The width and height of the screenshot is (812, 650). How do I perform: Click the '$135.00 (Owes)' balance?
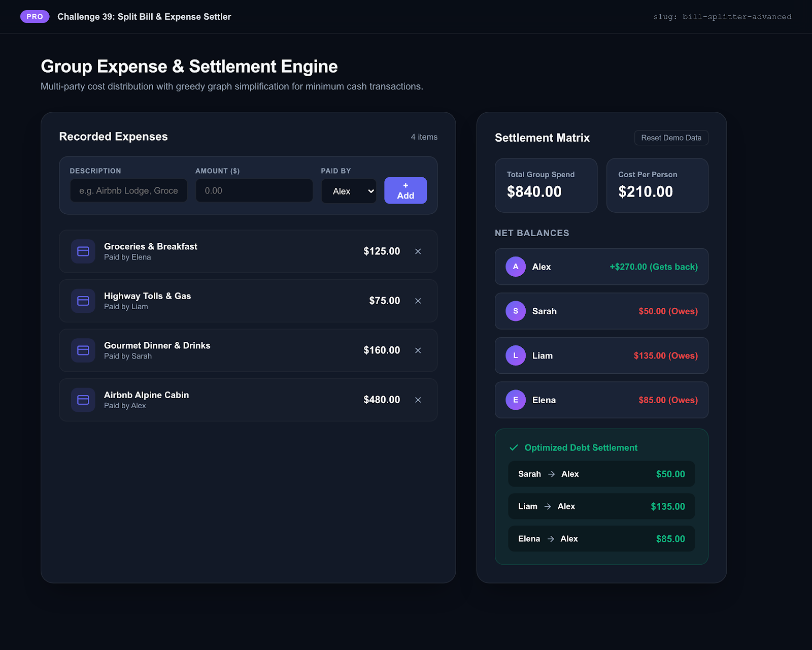coord(666,356)
